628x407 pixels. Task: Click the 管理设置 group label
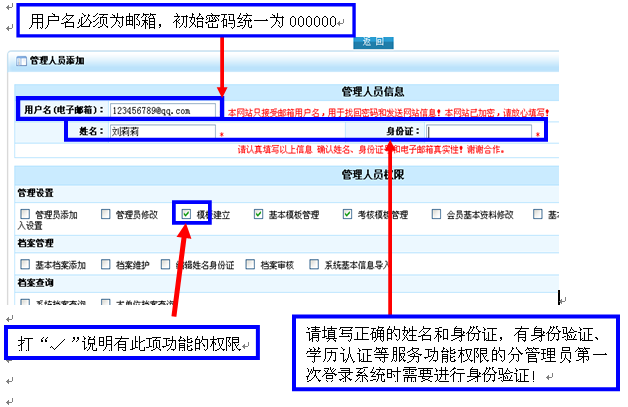tap(36, 193)
